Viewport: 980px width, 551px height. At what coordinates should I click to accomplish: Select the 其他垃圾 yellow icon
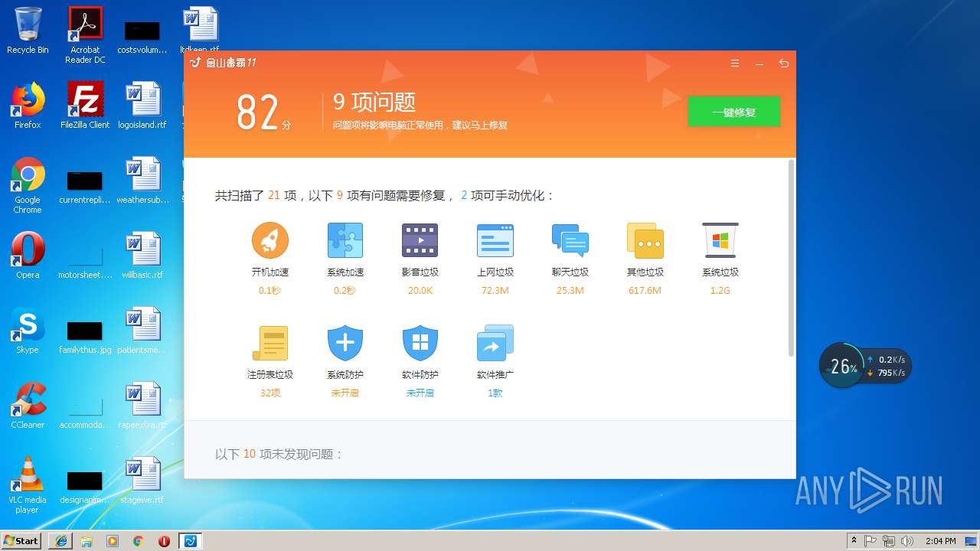pyautogui.click(x=645, y=240)
